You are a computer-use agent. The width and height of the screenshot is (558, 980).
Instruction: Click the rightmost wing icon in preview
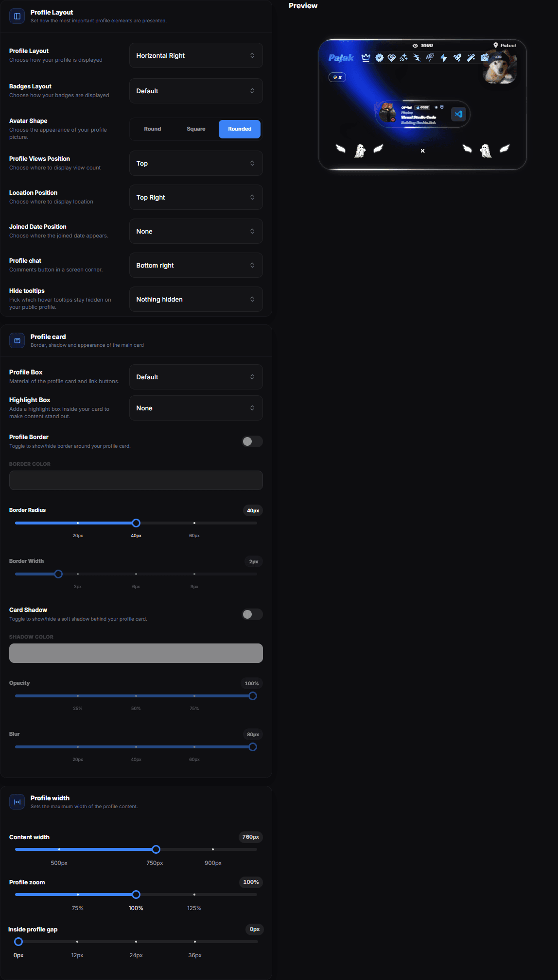click(x=505, y=149)
